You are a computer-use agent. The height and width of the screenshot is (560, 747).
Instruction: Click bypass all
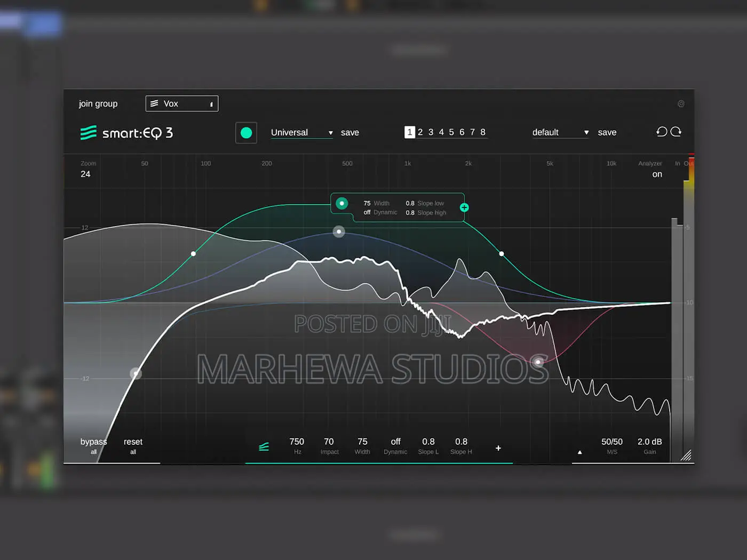tap(93, 446)
